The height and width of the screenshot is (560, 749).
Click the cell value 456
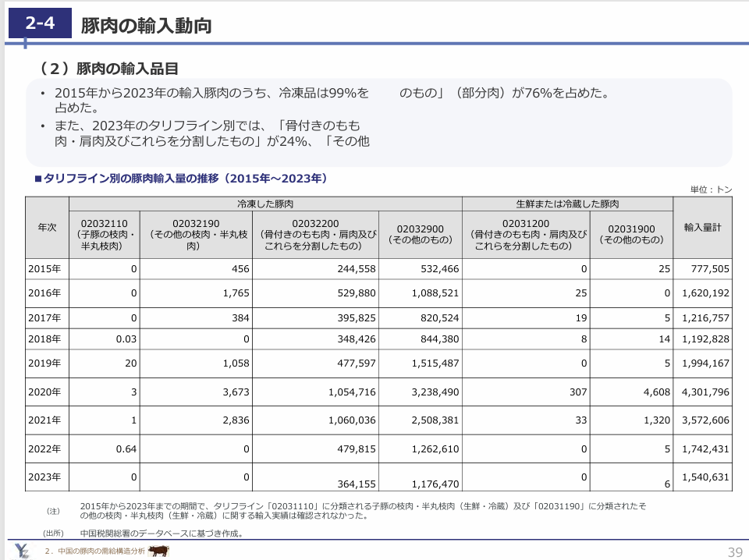(241, 269)
